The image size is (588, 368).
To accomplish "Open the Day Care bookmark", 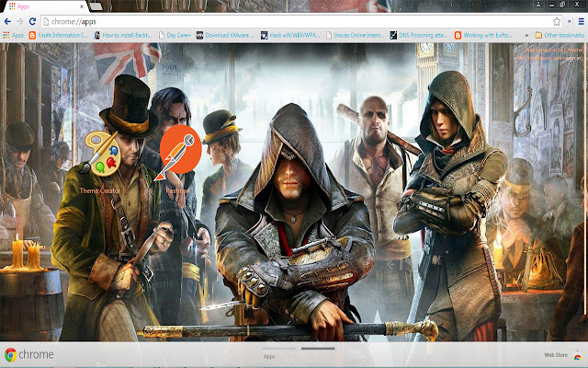I will tap(175, 35).
